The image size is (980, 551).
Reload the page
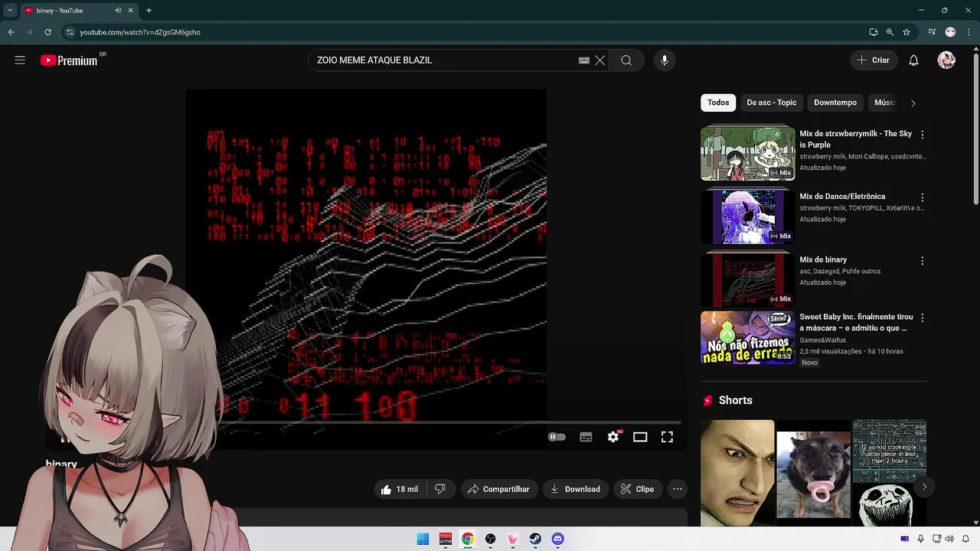[47, 32]
